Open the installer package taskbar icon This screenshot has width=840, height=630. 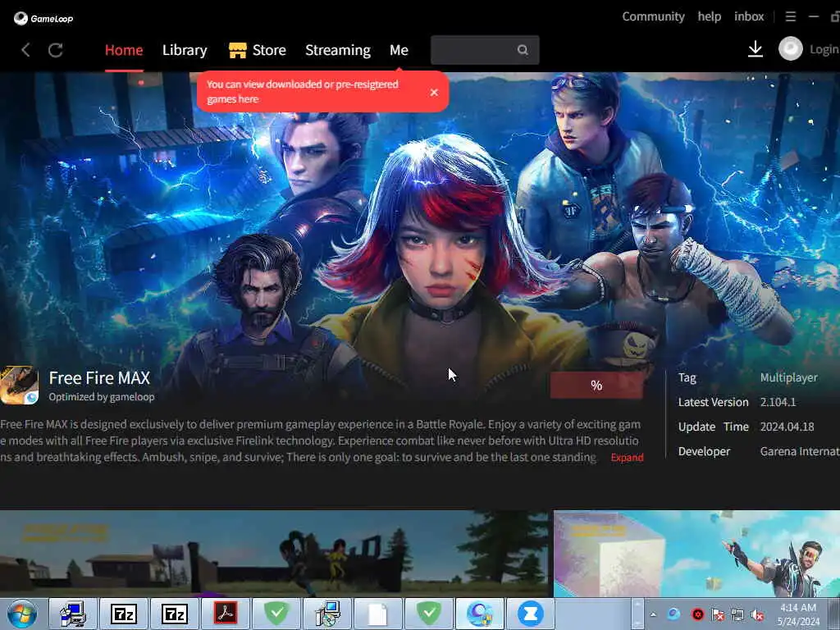click(327, 614)
